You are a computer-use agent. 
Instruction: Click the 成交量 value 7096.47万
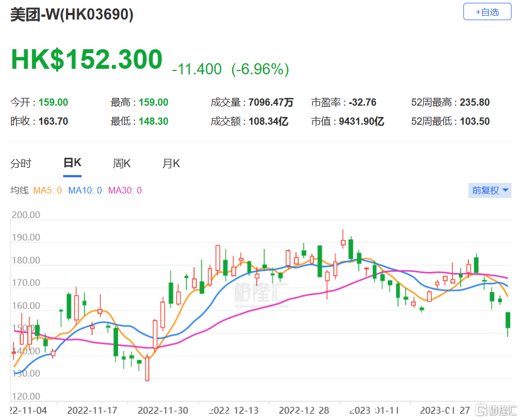271,102
